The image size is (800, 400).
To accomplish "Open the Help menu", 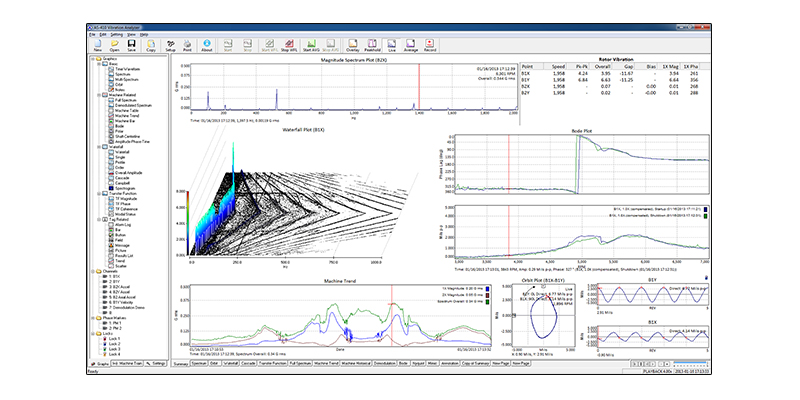I will [x=144, y=34].
